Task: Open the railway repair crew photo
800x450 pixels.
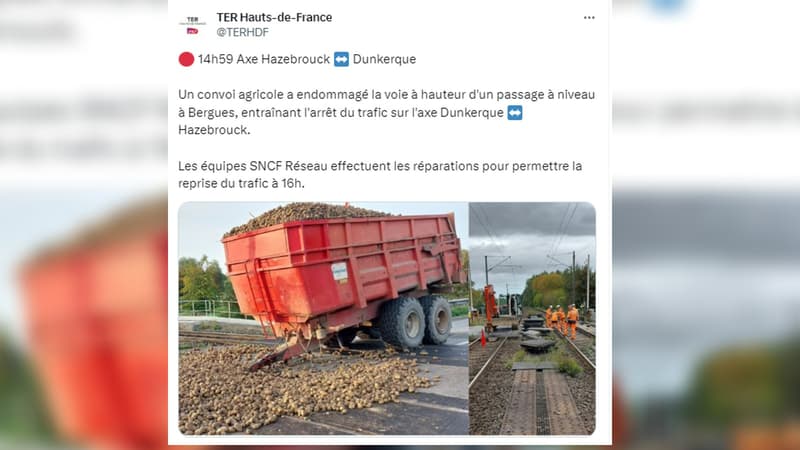Action: 532,318
